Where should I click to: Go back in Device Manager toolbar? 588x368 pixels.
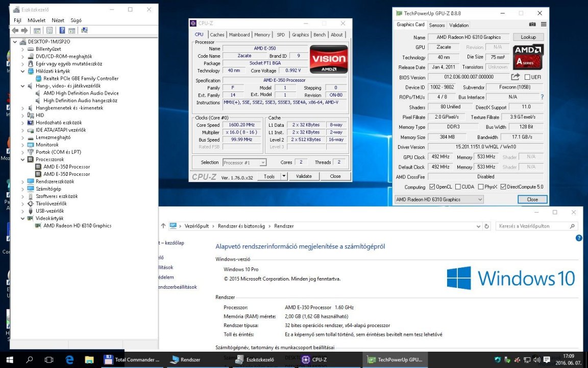pyautogui.click(x=15, y=31)
